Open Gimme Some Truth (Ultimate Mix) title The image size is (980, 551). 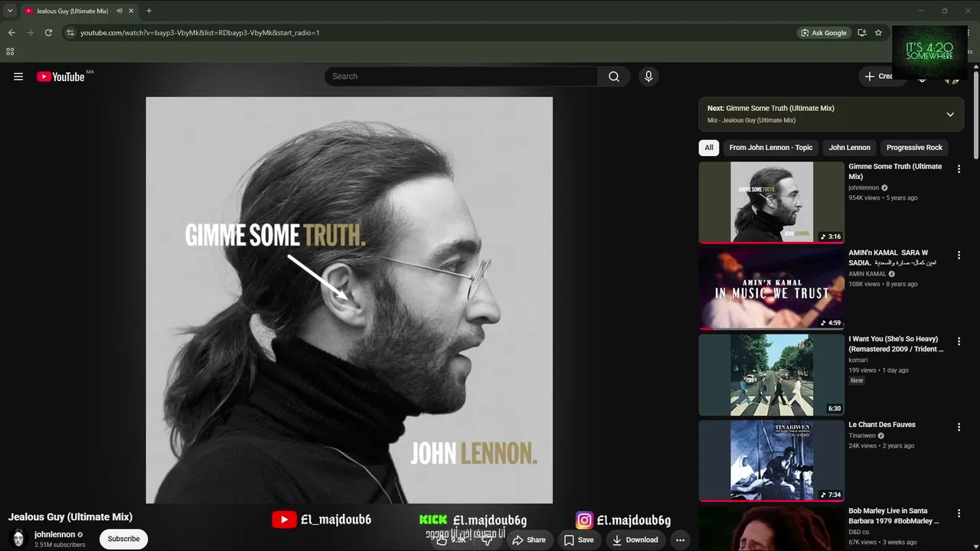click(895, 171)
